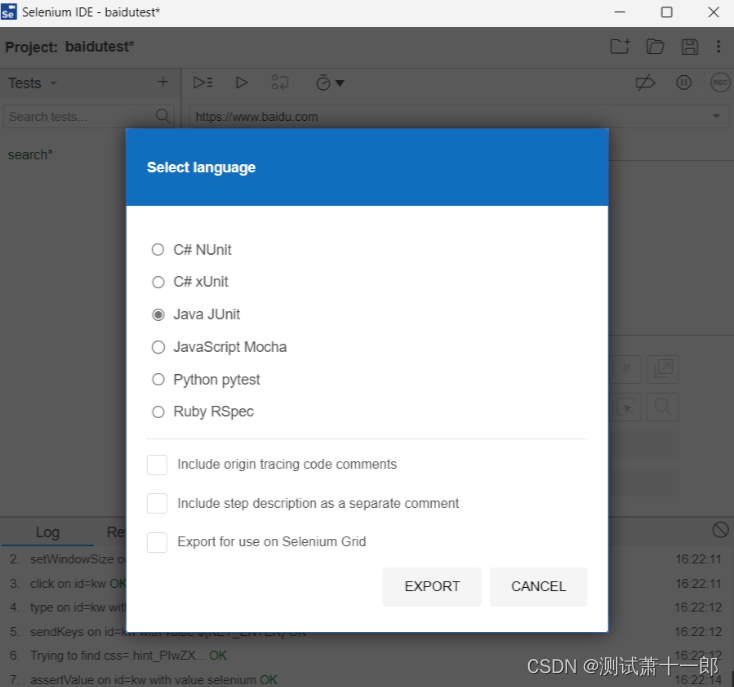The width and height of the screenshot is (734, 687).
Task: Click log entry 'Trying to find css=.hint_PIwZX'
Action: coord(128,656)
